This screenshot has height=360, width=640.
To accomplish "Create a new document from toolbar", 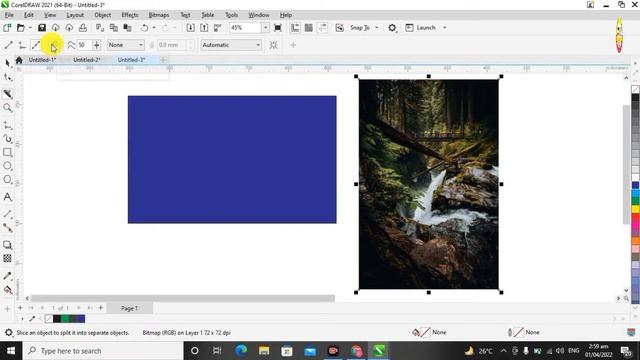I will (7, 28).
